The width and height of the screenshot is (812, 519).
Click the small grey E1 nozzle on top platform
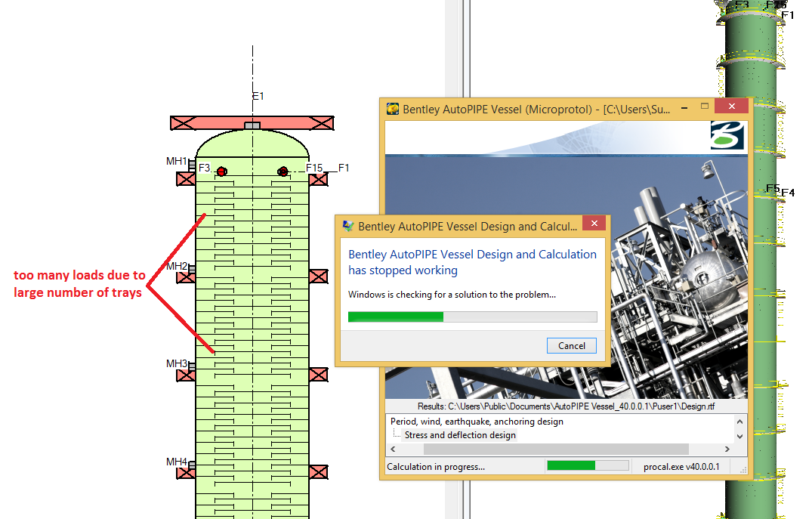pos(252,126)
